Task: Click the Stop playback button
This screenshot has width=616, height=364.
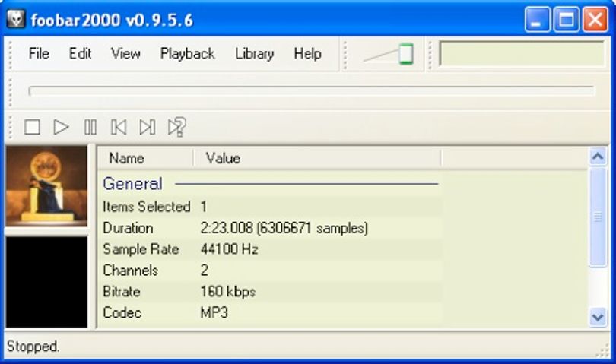Action: coord(32,127)
